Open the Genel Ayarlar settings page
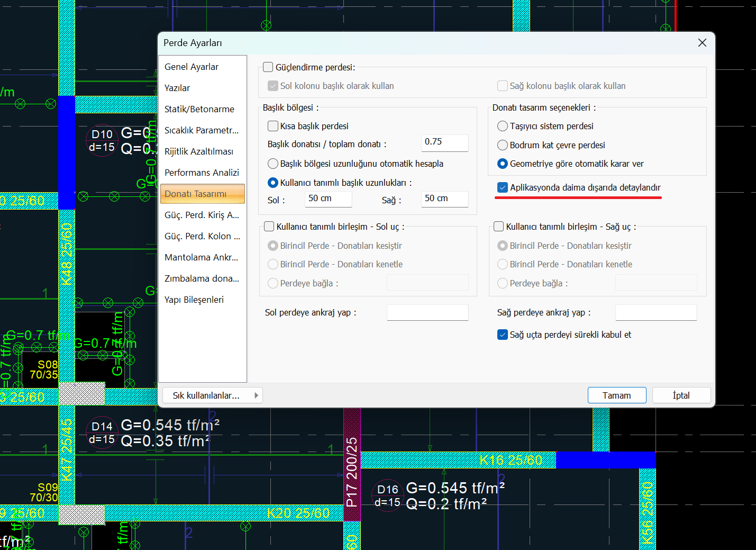The image size is (756, 550). pos(192,67)
